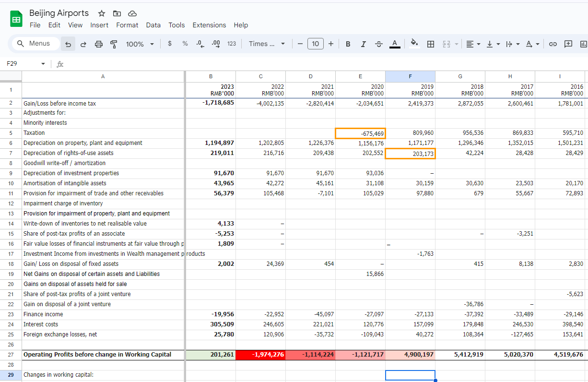Click the 'Gain/Loss before income tax' label

click(59, 103)
